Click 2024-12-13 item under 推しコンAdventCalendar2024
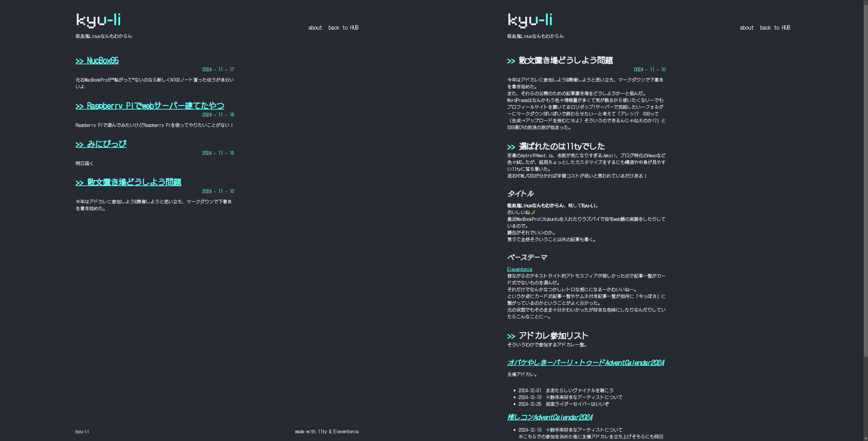This screenshot has width=868, height=441. point(570,430)
